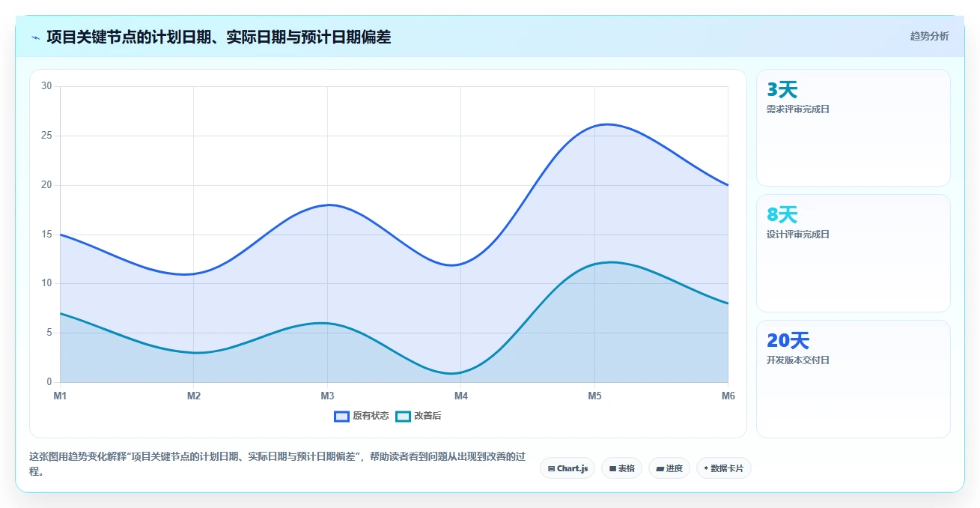Click the M3 x-axis label
The width and height of the screenshot is (980, 508).
pyautogui.click(x=327, y=396)
